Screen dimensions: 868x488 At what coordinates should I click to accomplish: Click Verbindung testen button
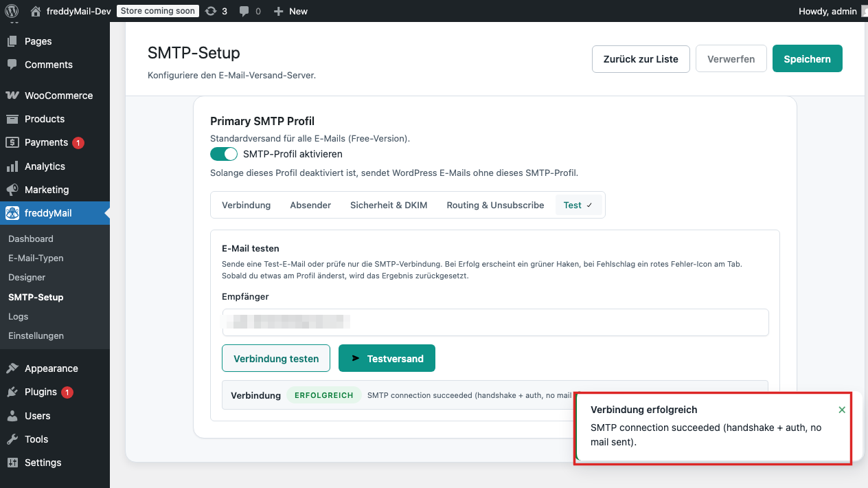click(276, 358)
